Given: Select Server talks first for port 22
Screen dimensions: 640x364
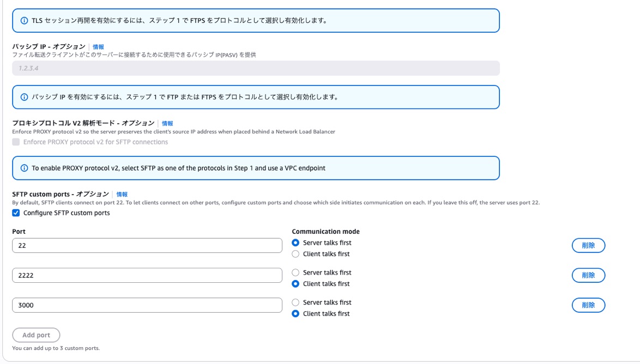Looking at the screenshot, I should click(x=295, y=243).
